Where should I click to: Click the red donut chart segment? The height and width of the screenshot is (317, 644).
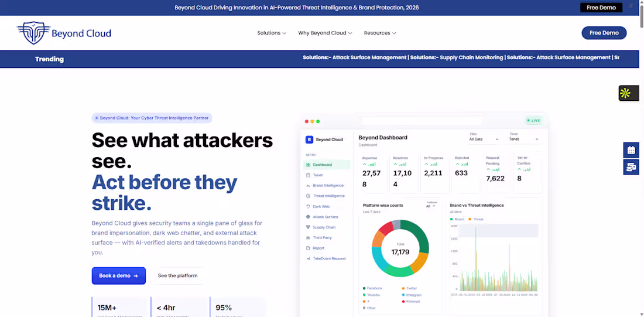click(386, 228)
